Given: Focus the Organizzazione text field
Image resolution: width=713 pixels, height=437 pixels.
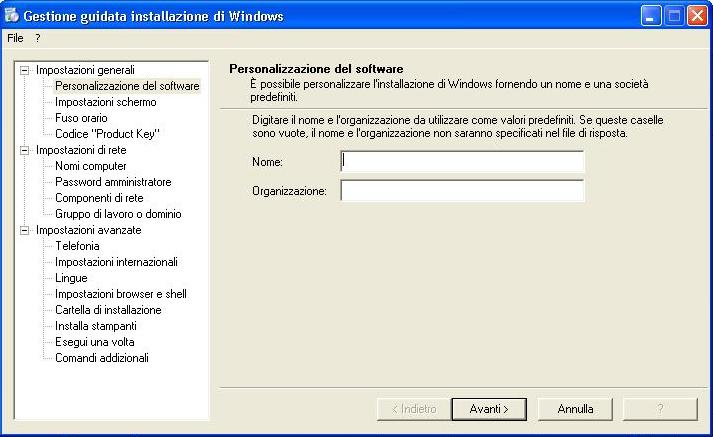Looking at the screenshot, I should point(462,191).
